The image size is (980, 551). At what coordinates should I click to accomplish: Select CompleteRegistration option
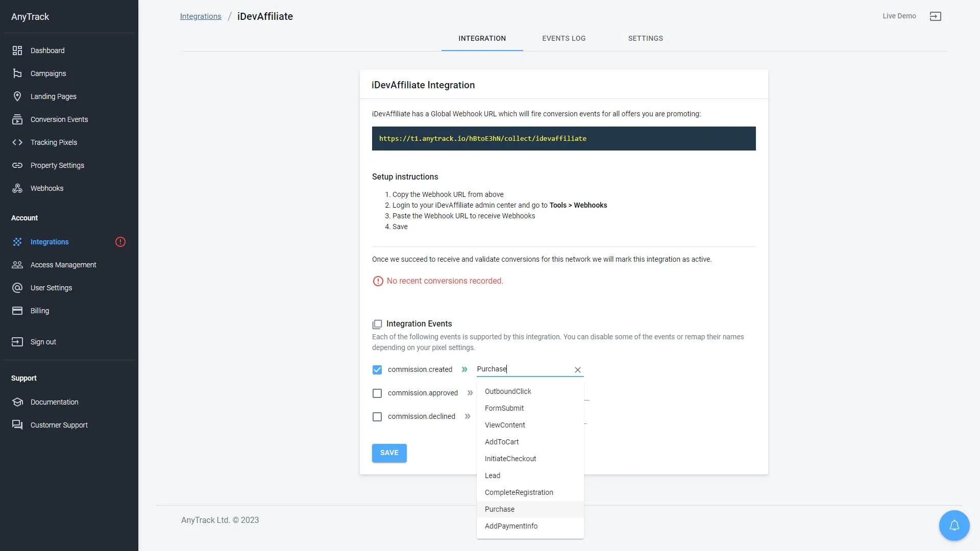click(x=530, y=492)
